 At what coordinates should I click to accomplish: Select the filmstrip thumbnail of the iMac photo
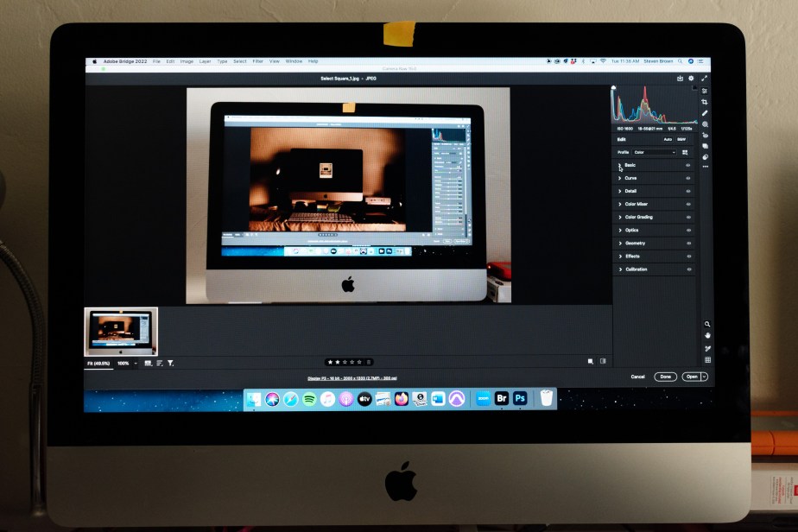coord(121,332)
